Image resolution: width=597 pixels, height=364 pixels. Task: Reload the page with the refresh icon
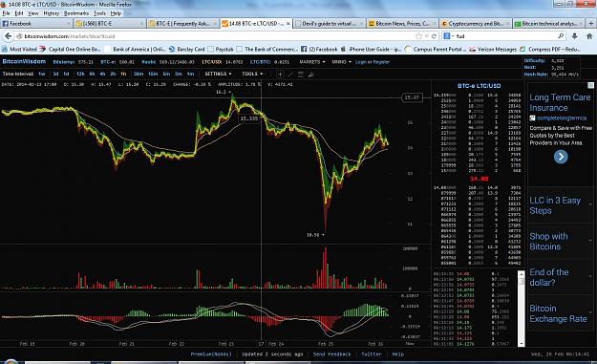click(434, 36)
